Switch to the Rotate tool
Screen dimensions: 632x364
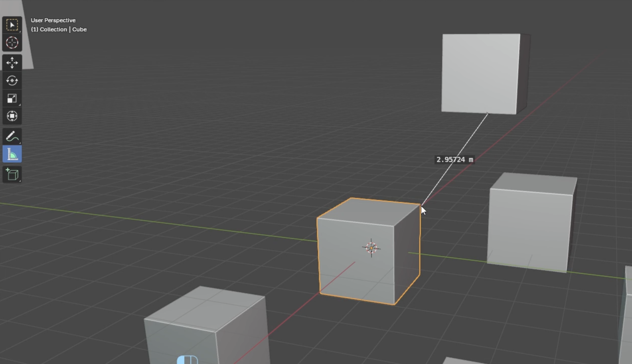pos(12,81)
